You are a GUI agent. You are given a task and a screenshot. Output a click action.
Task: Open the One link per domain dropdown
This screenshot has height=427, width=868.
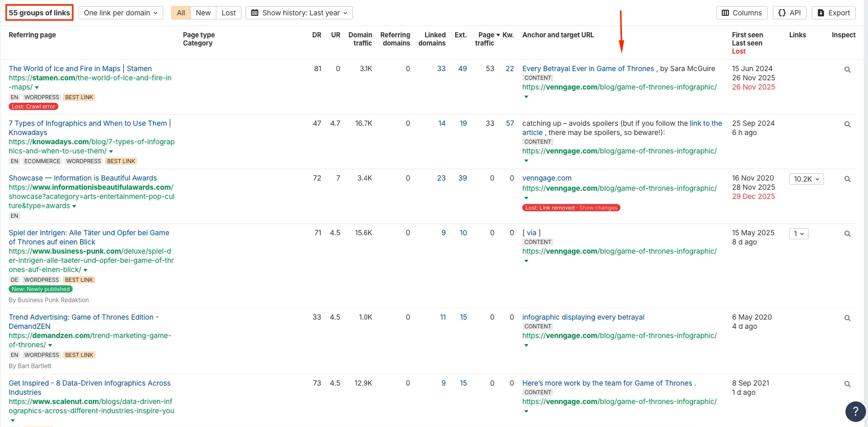pos(120,13)
